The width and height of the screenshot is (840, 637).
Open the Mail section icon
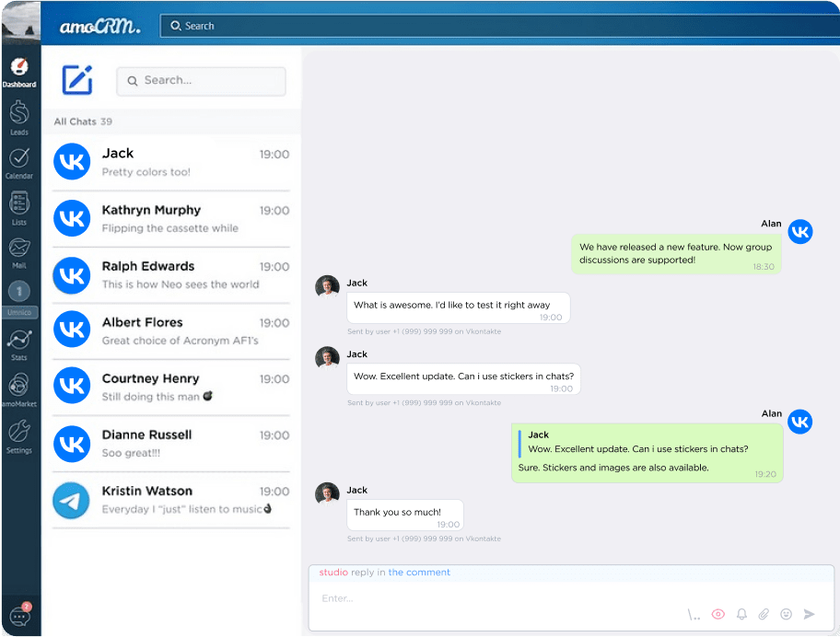coord(18,247)
